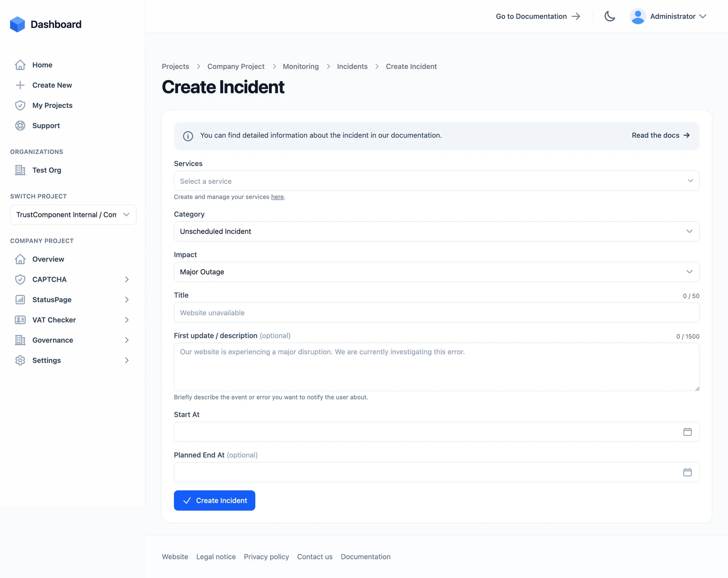Expand the Governance submenu chevron

(127, 340)
